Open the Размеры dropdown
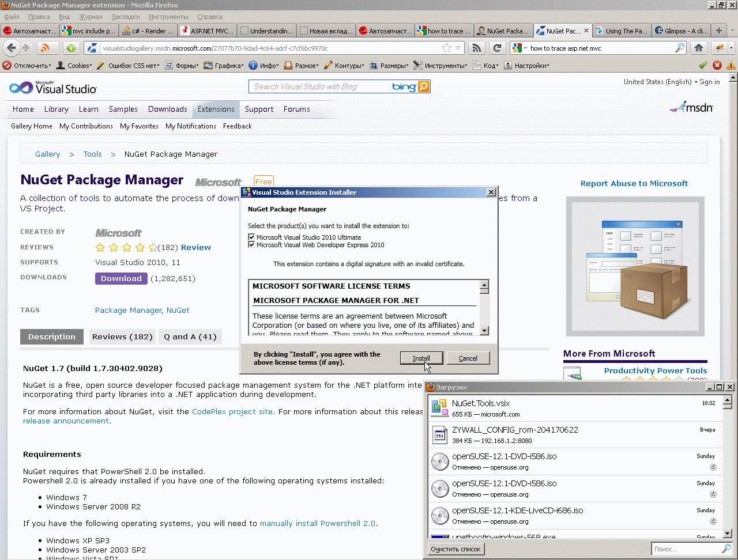 pyautogui.click(x=389, y=66)
